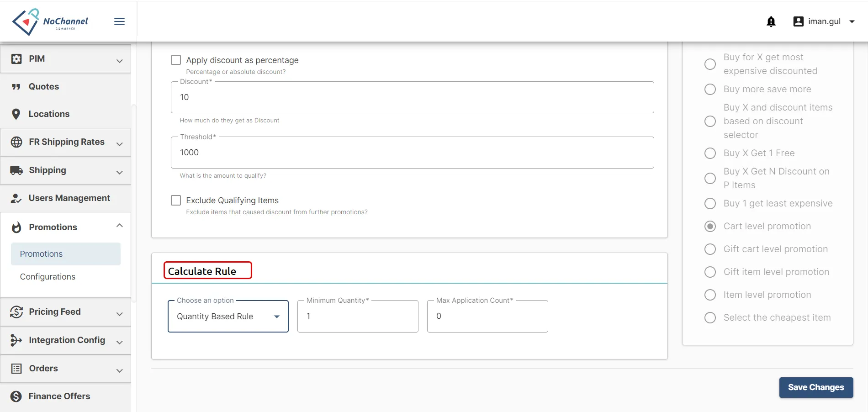This screenshot has width=868, height=412.
Task: Select Item level promotion radio
Action: (x=710, y=295)
